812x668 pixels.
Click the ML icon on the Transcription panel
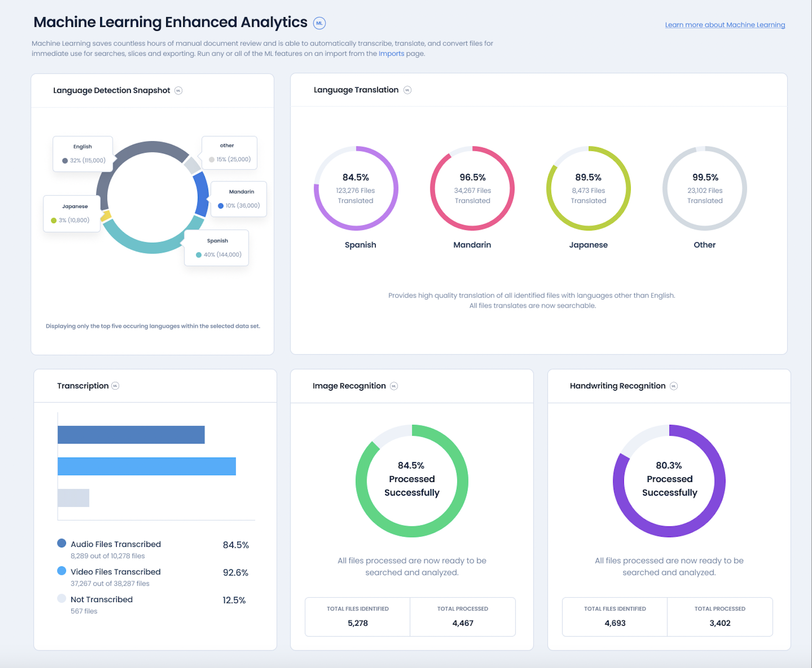[x=115, y=386]
